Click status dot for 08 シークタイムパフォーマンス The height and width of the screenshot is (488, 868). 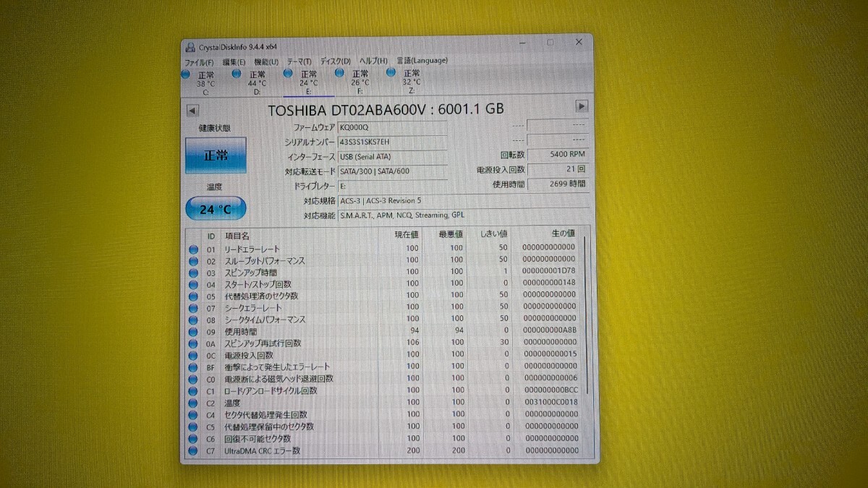click(x=193, y=320)
